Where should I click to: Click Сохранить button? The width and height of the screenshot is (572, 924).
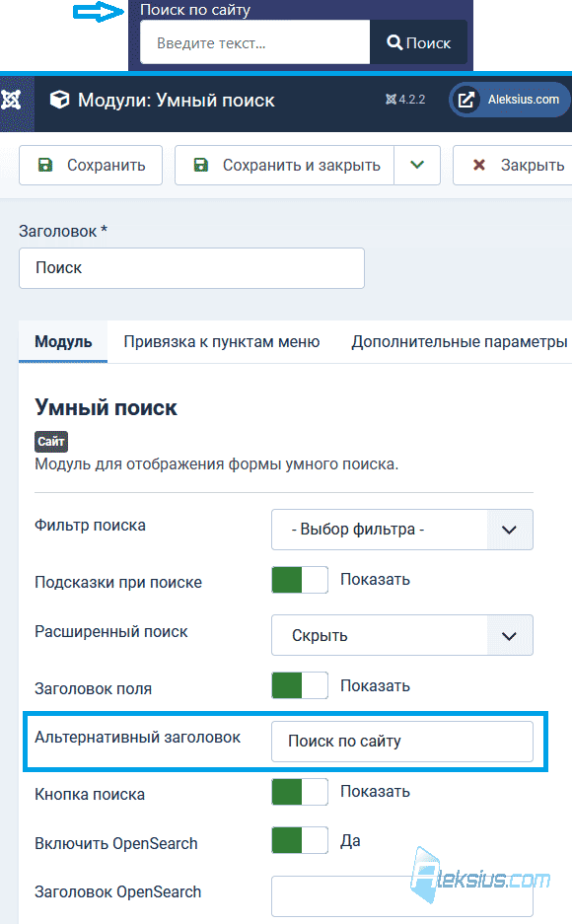pos(91,165)
